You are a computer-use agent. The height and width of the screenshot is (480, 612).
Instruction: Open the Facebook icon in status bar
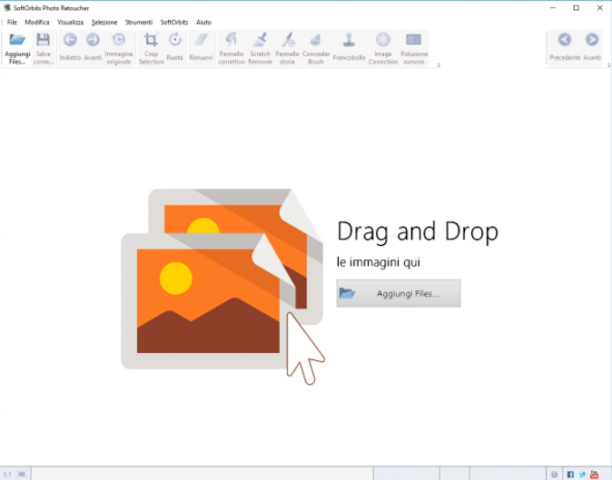[570, 475]
